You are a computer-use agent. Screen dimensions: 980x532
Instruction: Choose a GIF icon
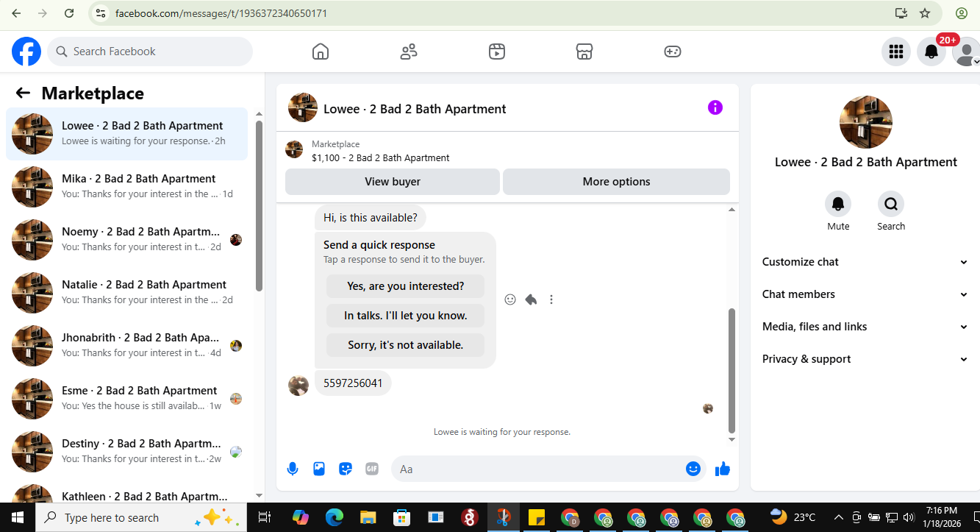click(x=372, y=469)
